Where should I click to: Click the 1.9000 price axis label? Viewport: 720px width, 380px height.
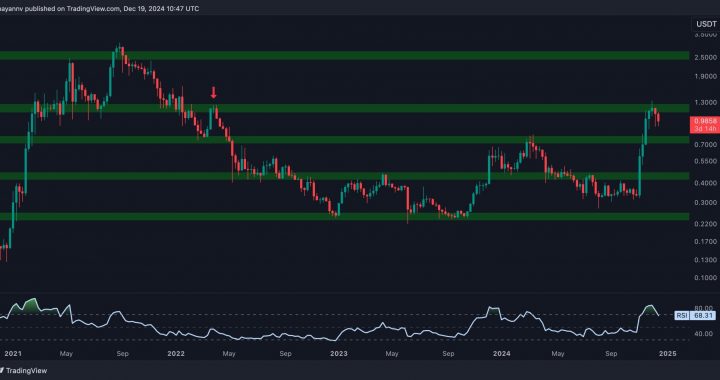coord(705,77)
